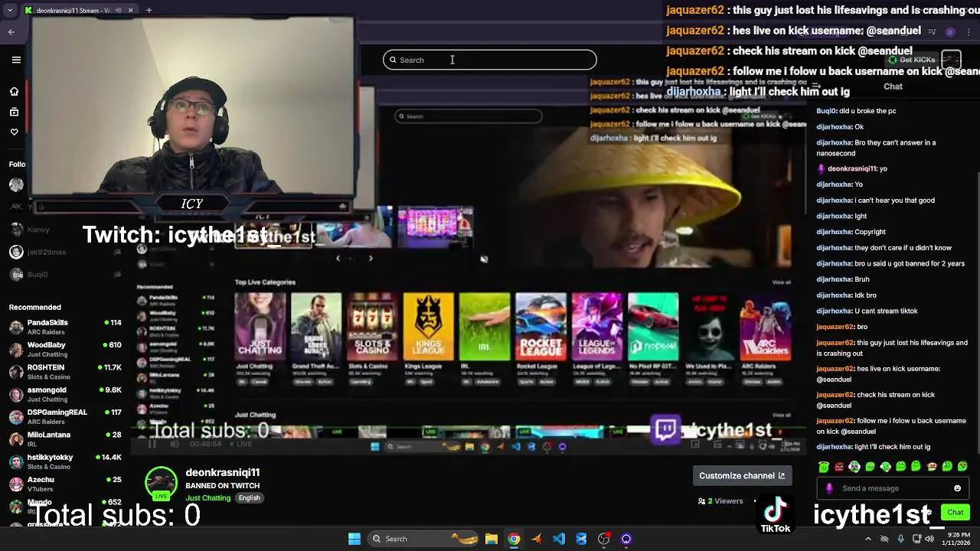Open the taskbar clock showing 9:28 PM
Image resolution: width=980 pixels, height=551 pixels.
(955, 539)
